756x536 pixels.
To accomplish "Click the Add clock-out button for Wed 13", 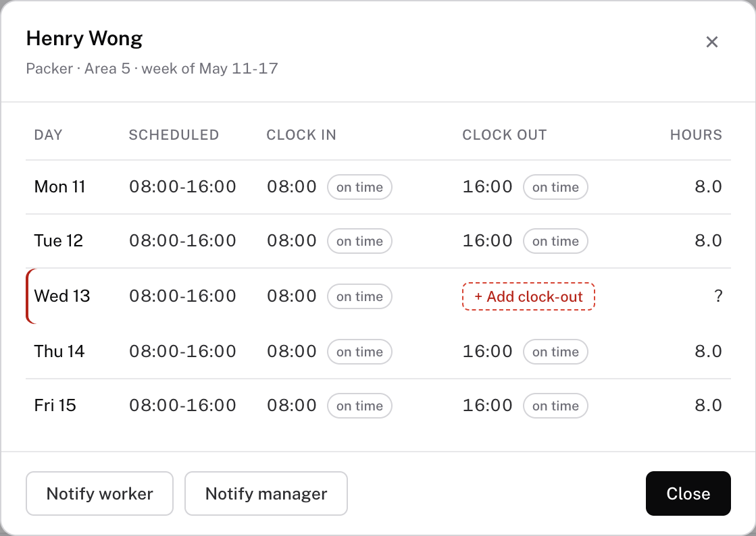I will tap(528, 296).
